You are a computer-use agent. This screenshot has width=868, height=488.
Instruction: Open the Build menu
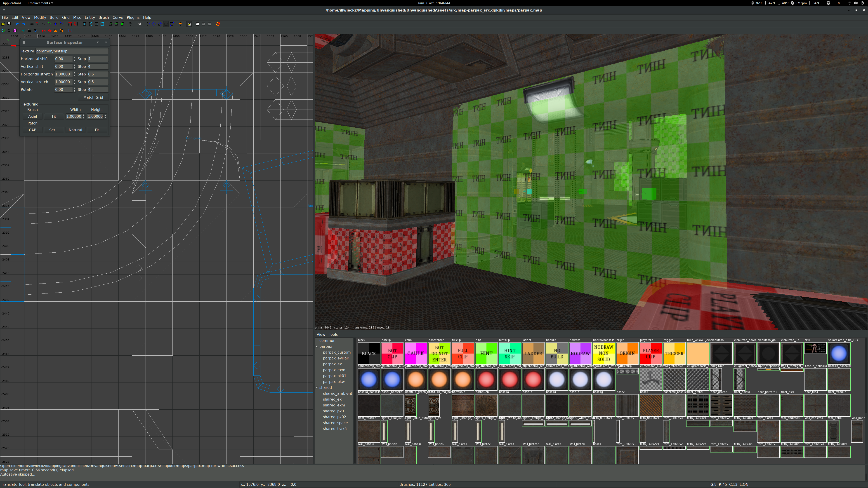(x=54, y=18)
